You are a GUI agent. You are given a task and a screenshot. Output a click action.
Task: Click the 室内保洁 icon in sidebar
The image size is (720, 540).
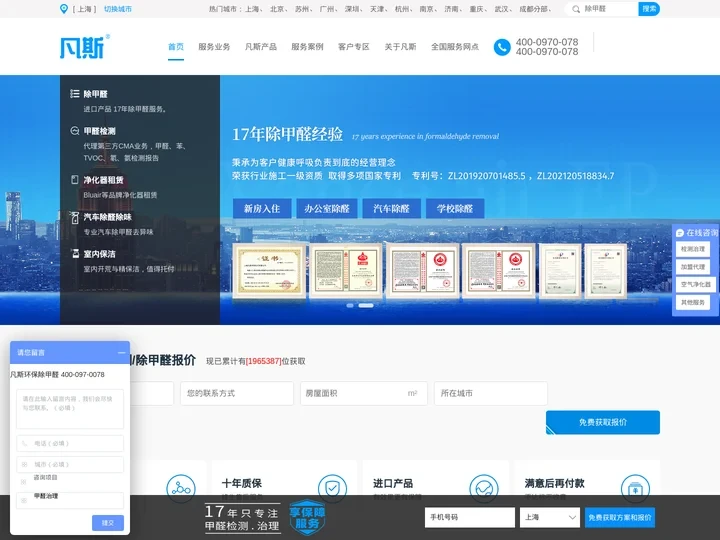tap(75, 253)
